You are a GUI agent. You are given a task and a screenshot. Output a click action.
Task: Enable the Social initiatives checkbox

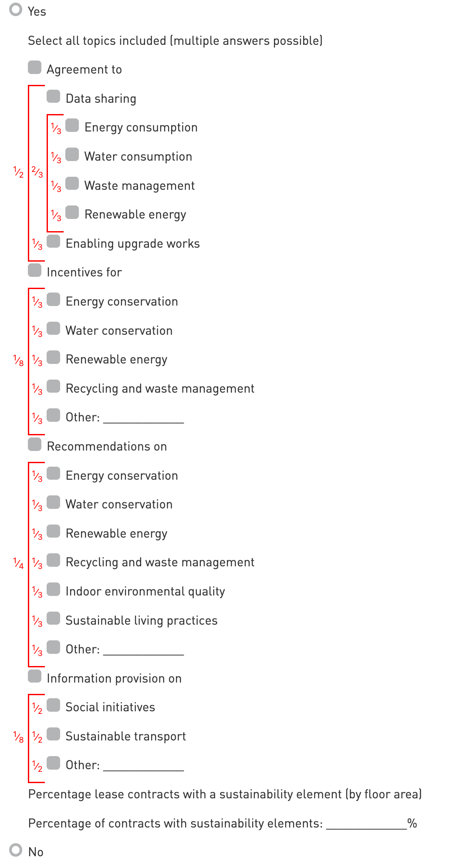point(53,705)
